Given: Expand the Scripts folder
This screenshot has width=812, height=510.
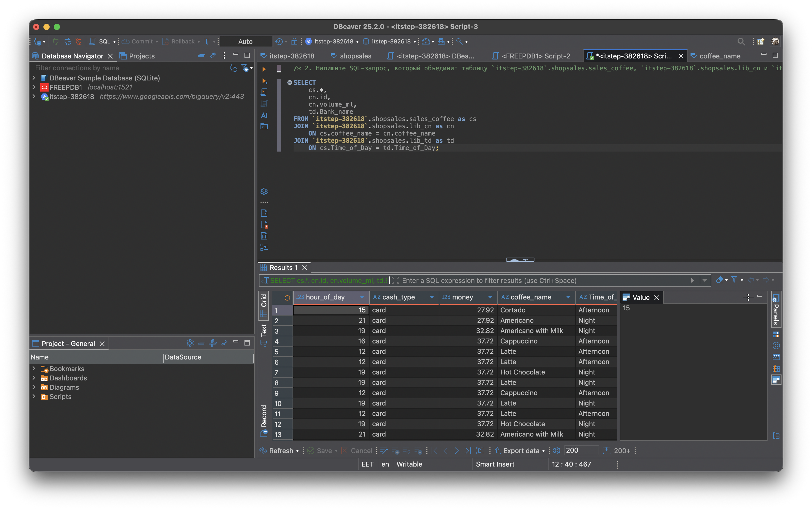Looking at the screenshot, I should tap(34, 397).
